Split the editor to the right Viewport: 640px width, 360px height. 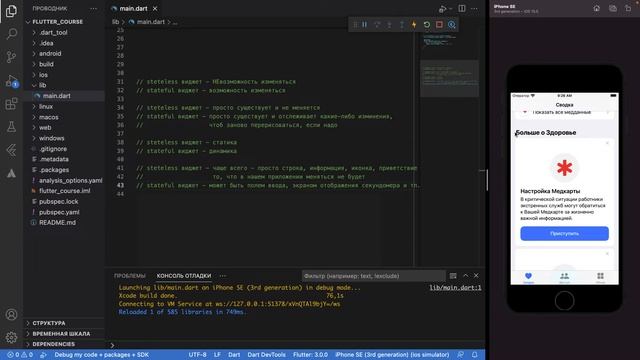click(x=462, y=9)
